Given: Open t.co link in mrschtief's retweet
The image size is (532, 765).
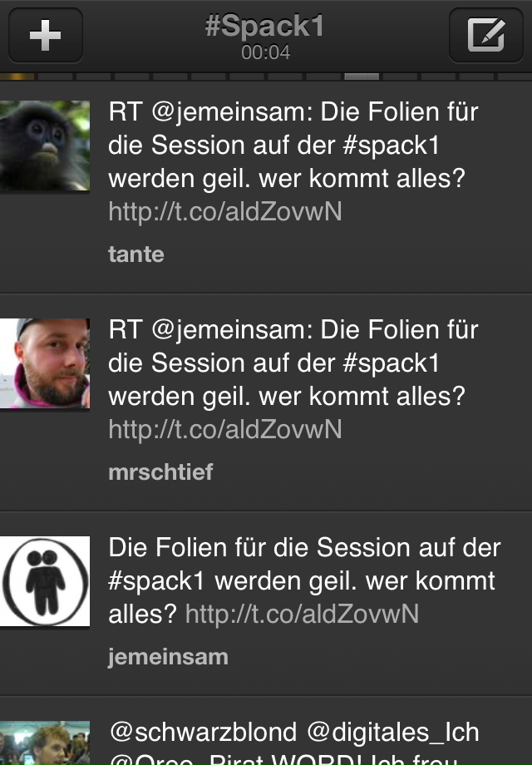Looking at the screenshot, I should point(224,429).
